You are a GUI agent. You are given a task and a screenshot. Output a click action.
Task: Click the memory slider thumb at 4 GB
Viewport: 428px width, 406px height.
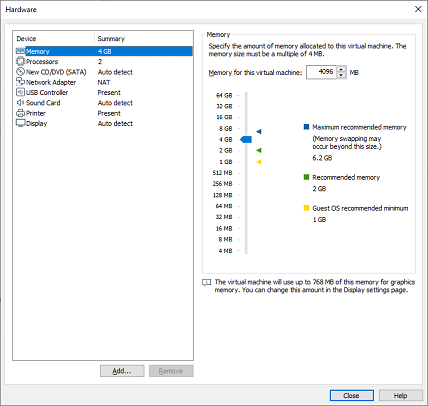246,139
